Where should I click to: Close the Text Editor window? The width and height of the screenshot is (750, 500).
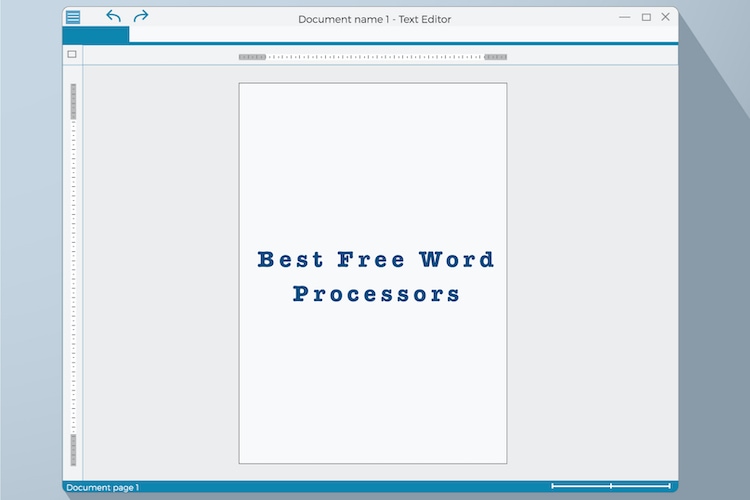(x=666, y=17)
